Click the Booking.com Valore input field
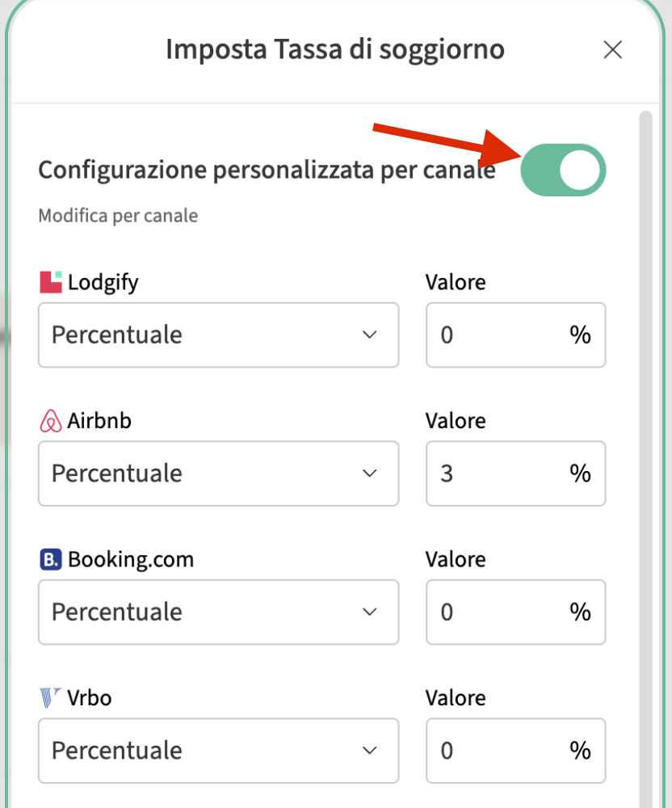Screen dimensions: 672x808 pyautogui.click(x=501, y=612)
